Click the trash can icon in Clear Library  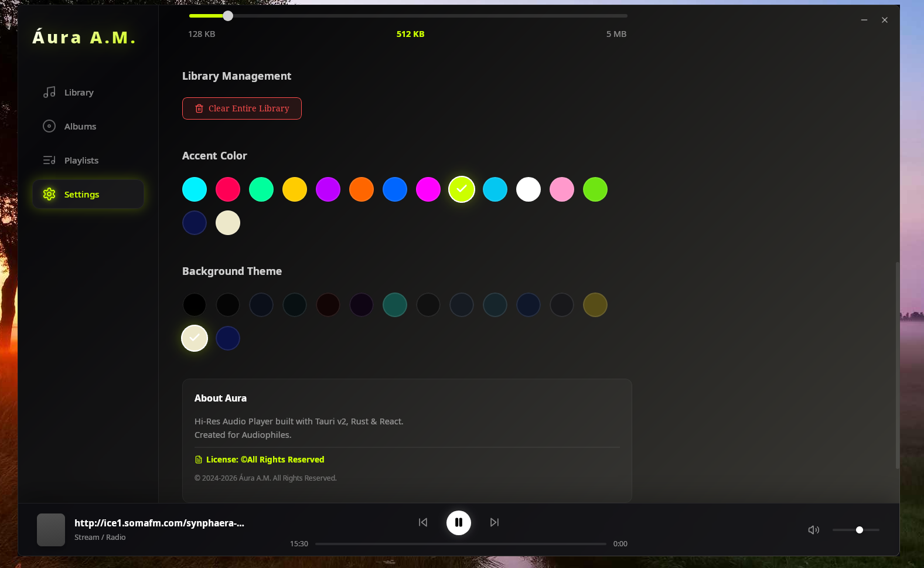[x=199, y=108]
